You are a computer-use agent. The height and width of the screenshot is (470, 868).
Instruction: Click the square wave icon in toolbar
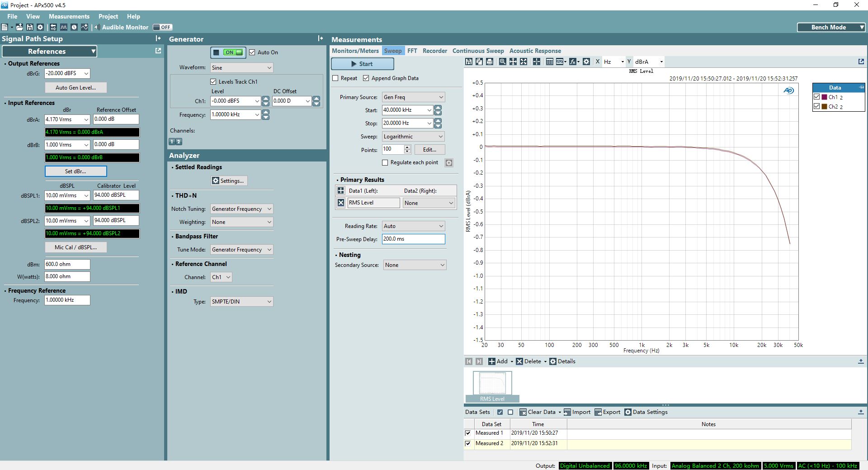64,27
